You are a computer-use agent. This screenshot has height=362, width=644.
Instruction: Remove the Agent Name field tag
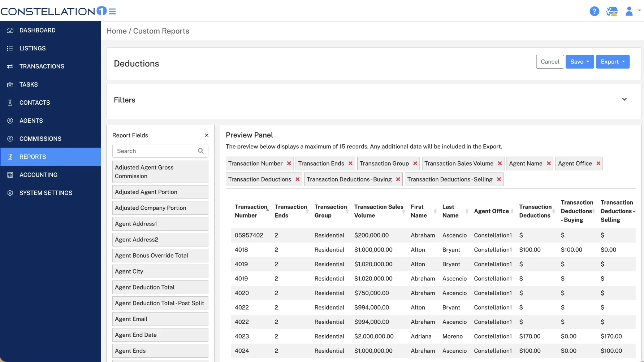(x=549, y=163)
